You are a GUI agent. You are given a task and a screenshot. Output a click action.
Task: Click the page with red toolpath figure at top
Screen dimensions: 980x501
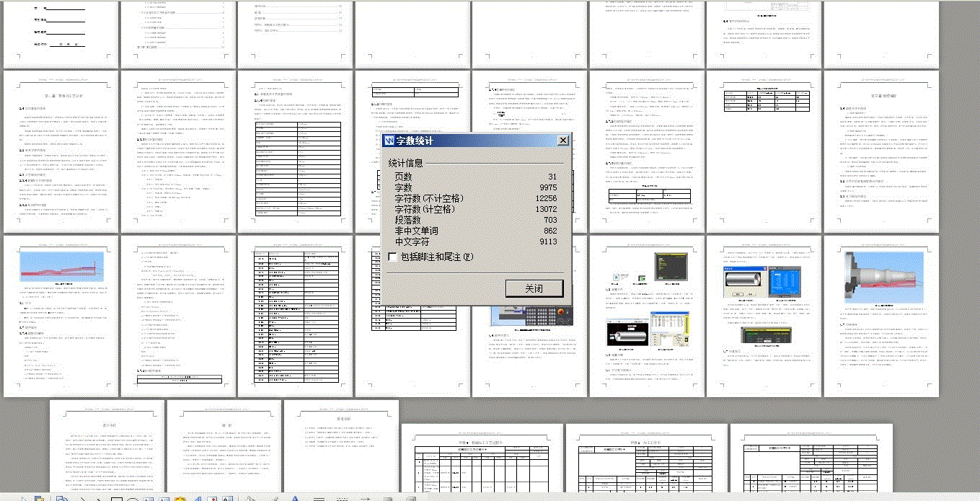61,316
